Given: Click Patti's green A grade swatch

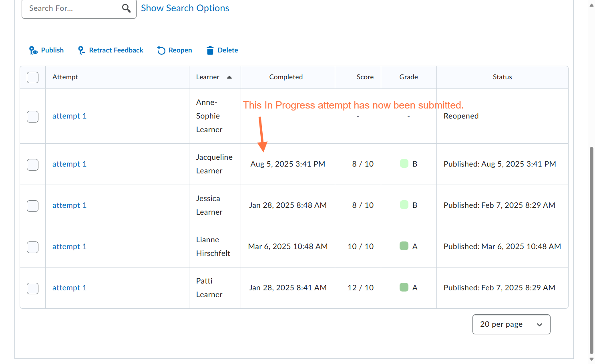Looking at the screenshot, I should tap(404, 287).
